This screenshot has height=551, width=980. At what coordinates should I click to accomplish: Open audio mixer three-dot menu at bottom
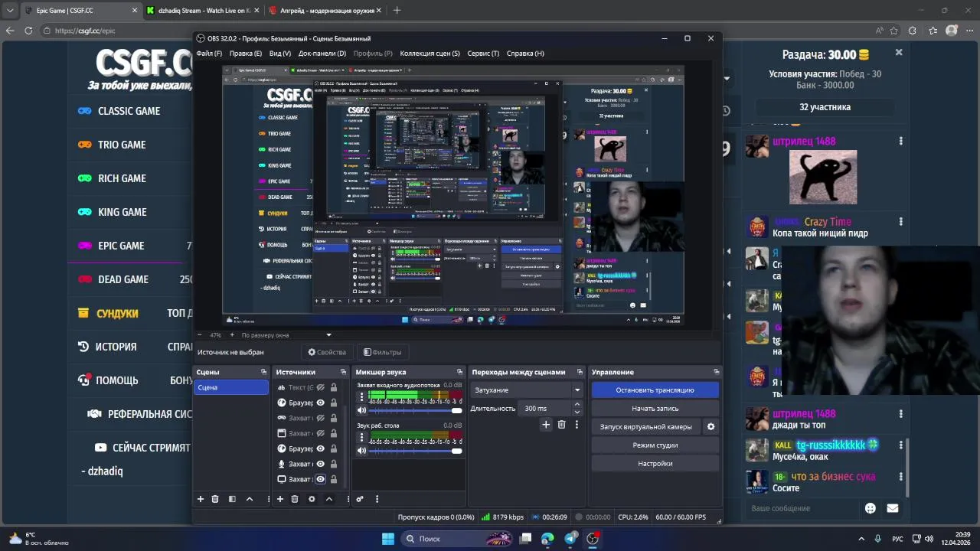[377, 499]
